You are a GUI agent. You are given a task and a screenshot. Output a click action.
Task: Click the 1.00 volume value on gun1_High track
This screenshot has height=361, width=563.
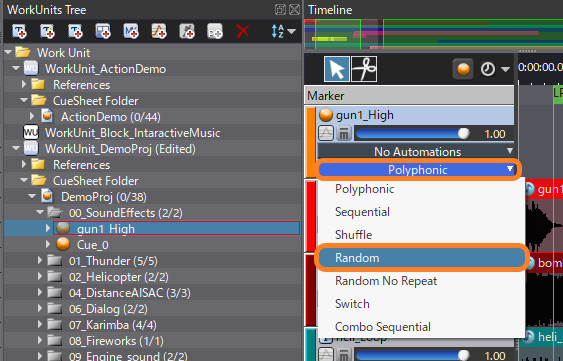tap(495, 134)
